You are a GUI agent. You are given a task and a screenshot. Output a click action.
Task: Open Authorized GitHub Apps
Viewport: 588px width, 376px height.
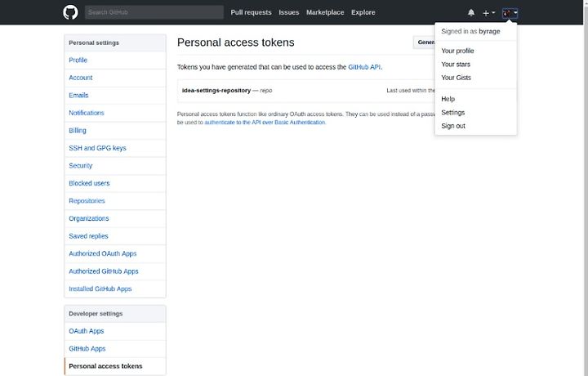[115, 271]
